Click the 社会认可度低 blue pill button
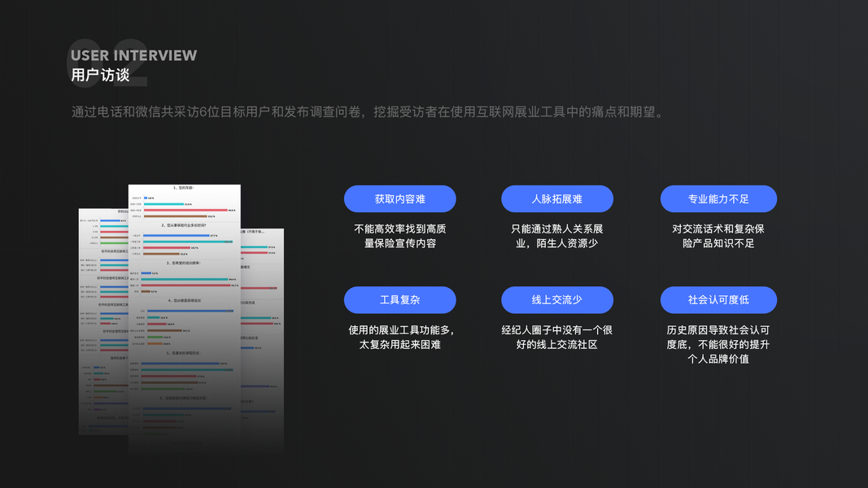 click(718, 300)
